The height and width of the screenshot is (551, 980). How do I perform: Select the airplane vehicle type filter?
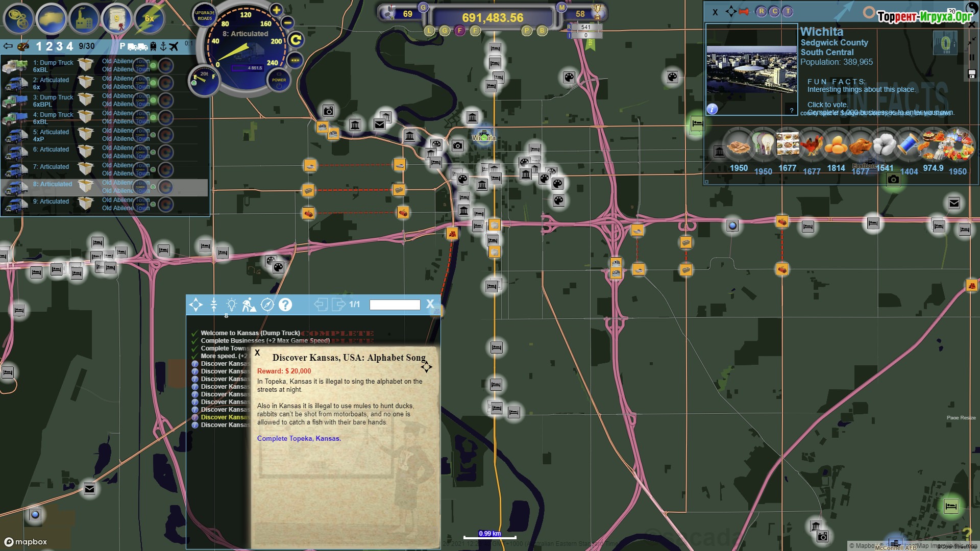(x=174, y=46)
